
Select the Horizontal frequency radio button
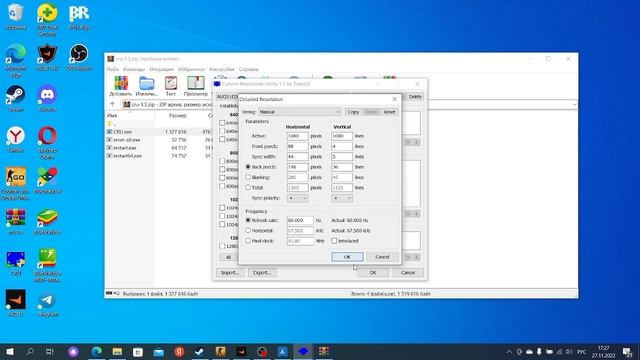click(248, 230)
